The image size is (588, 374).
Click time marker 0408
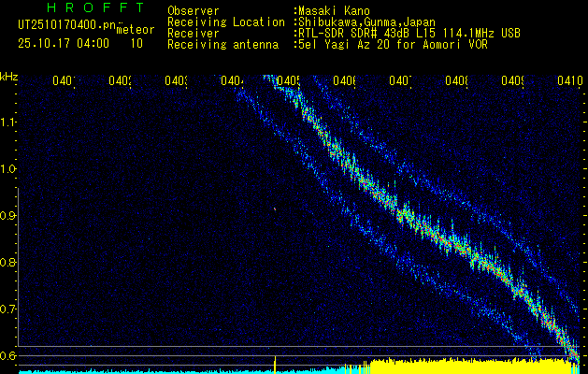[457, 80]
